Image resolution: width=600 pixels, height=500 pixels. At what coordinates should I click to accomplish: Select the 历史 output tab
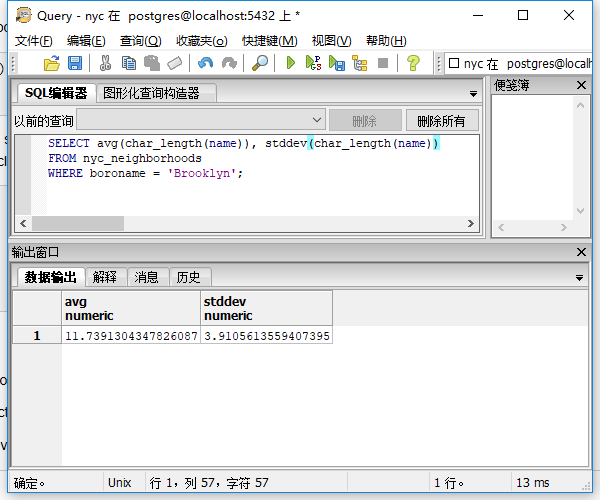click(x=189, y=277)
